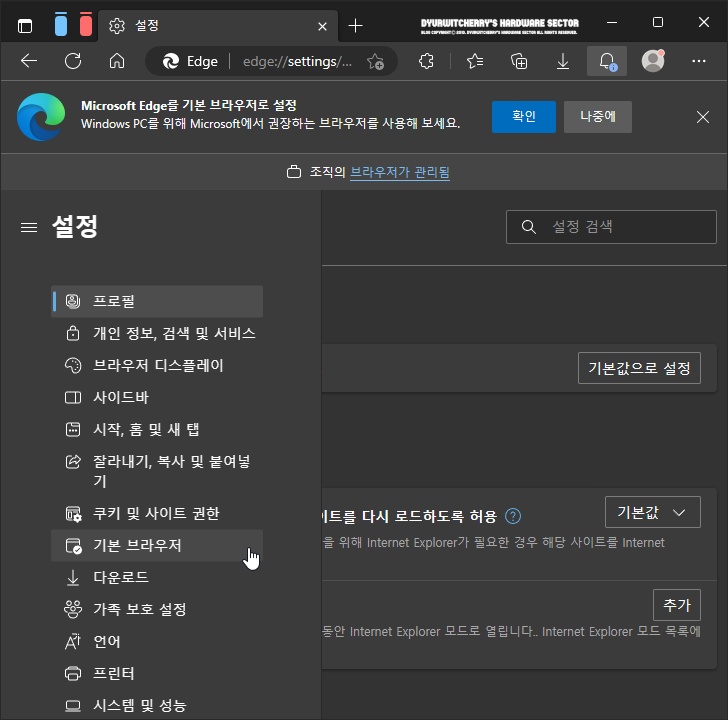Open the 브라우저가 관리됨 link
This screenshot has height=720, width=728.
click(400, 172)
